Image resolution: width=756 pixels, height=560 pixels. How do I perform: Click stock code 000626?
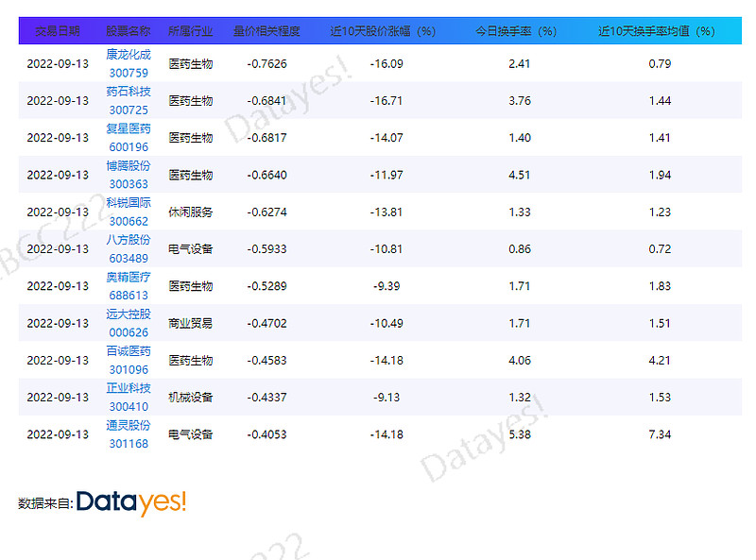coord(129,332)
